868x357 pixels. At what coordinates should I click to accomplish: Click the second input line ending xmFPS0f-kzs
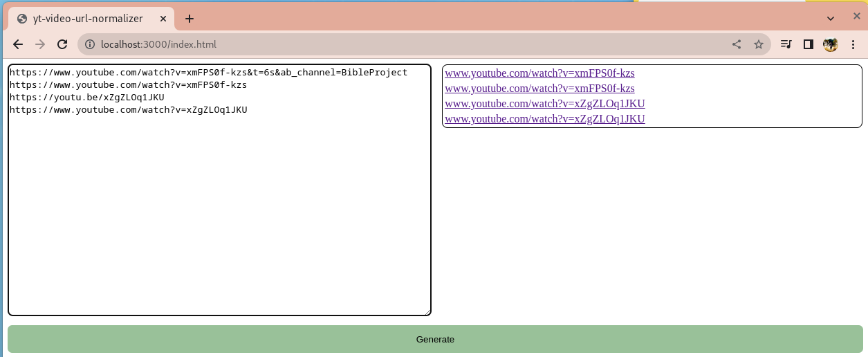click(128, 84)
